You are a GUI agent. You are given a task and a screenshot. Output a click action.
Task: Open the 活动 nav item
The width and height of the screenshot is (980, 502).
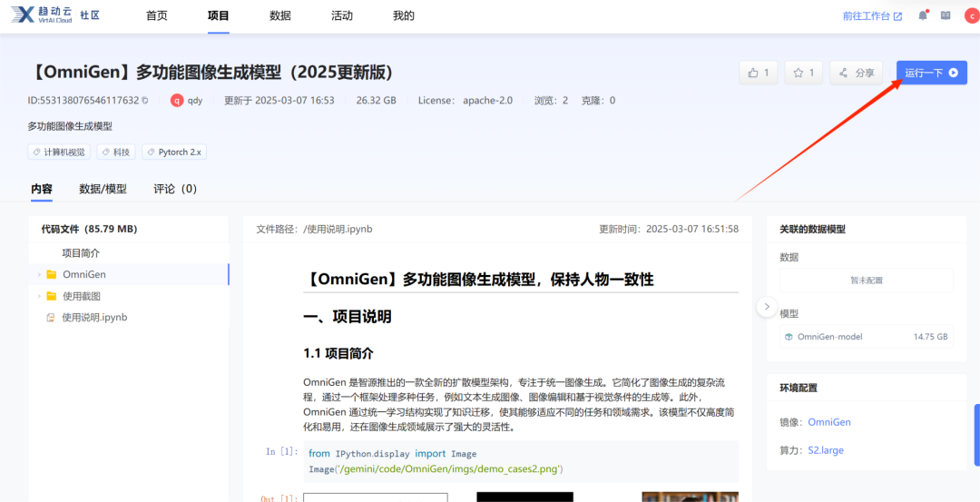coord(342,16)
